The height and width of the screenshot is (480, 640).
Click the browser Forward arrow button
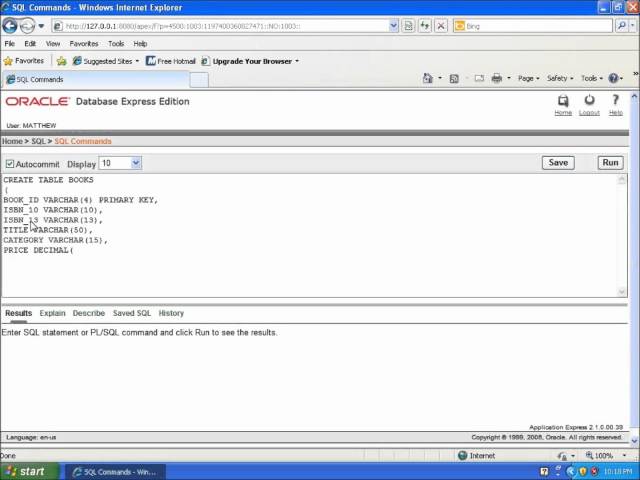click(27, 26)
